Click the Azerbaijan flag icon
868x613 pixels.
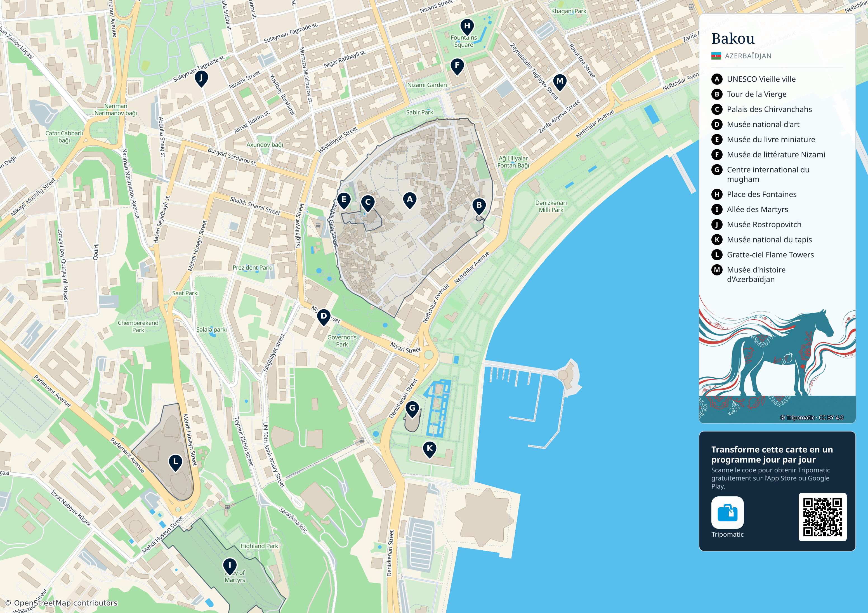click(716, 56)
